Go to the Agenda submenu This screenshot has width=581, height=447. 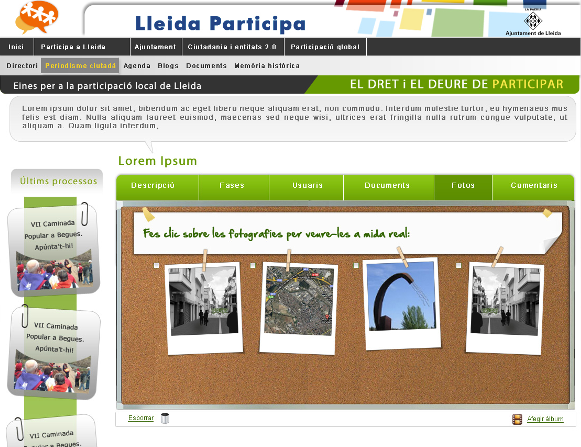tap(137, 66)
